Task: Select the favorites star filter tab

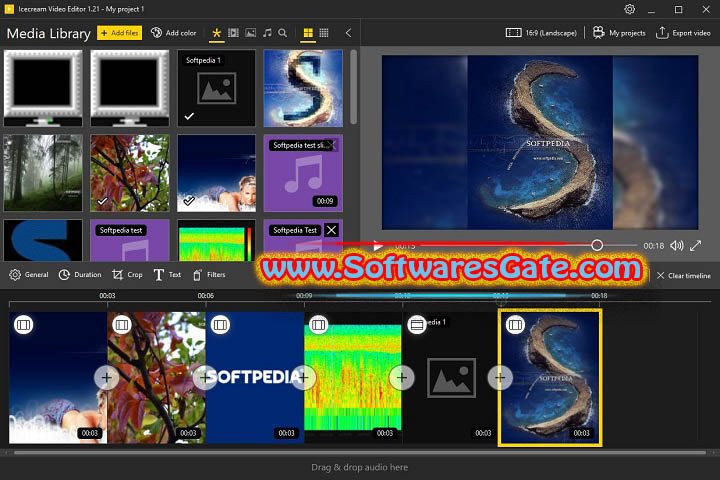Action: pos(216,33)
